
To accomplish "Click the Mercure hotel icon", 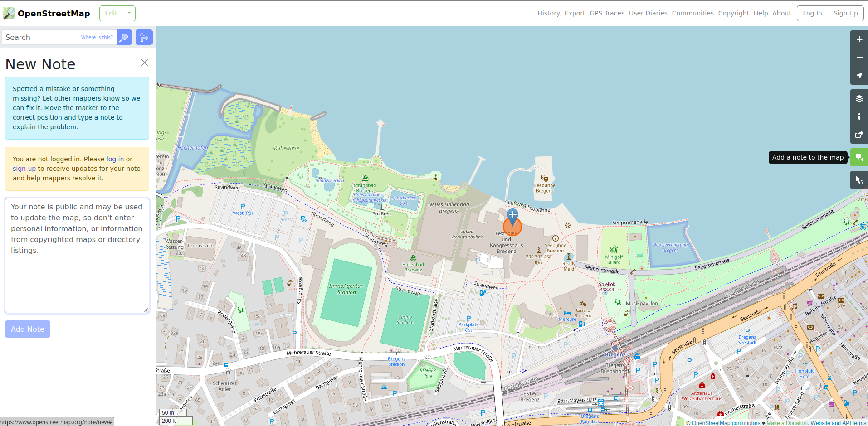I will point(567,313).
